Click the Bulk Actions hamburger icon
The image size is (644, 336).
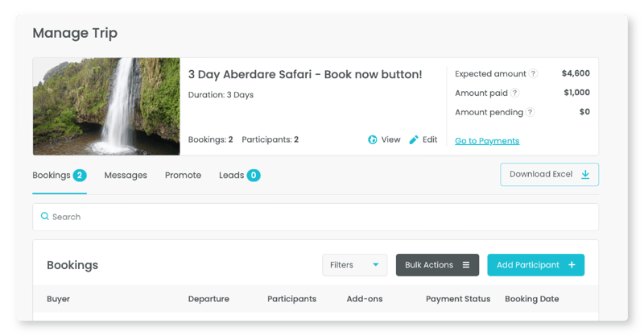click(466, 265)
